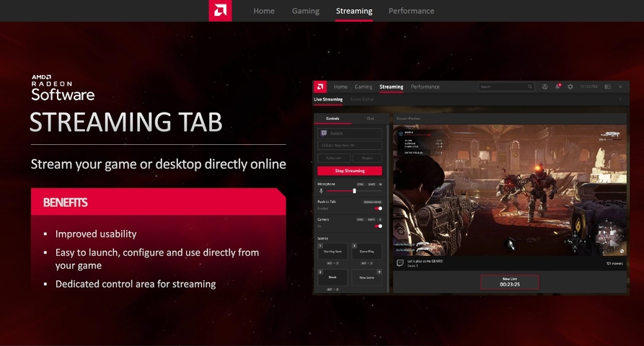This screenshot has height=346, width=644.
Task: Click the Camera hotkey shortcut field
Action: [369, 220]
